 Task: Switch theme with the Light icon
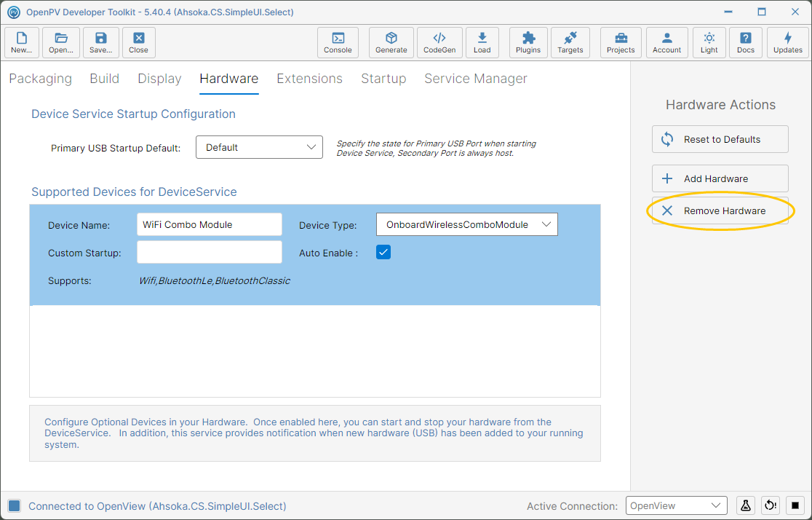pyautogui.click(x=709, y=42)
